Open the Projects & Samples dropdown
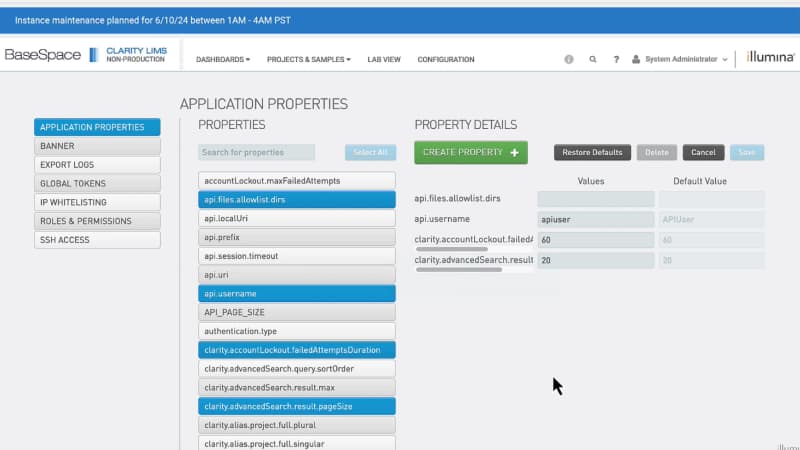The image size is (800, 450). (x=308, y=60)
